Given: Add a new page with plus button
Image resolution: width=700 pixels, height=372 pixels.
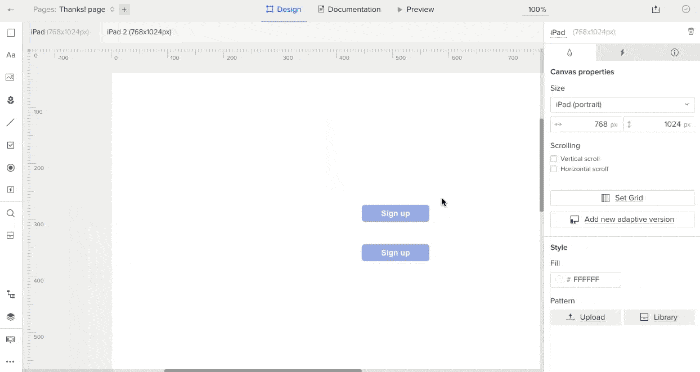Looking at the screenshot, I should pos(125,9).
